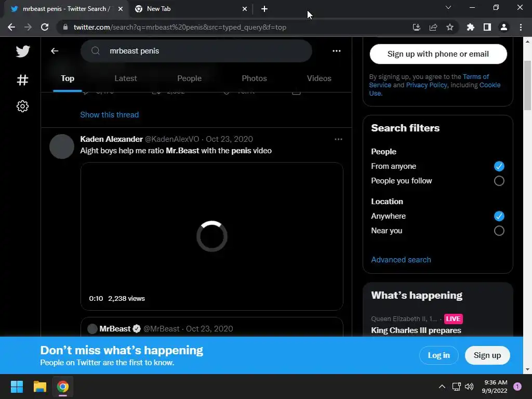Viewport: 532px width, 399px height.
Task: Reload the Twitter page
Action: click(x=45, y=27)
